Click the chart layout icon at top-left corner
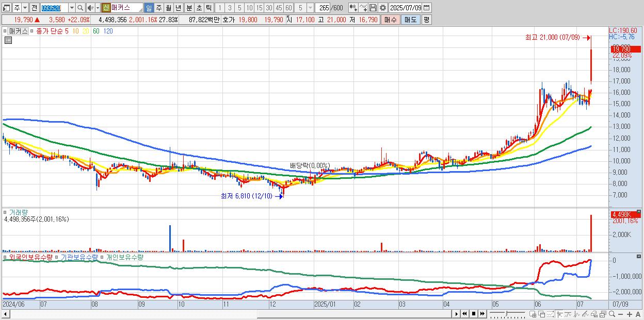Screen dimensions: 644x320 coord(7,8)
